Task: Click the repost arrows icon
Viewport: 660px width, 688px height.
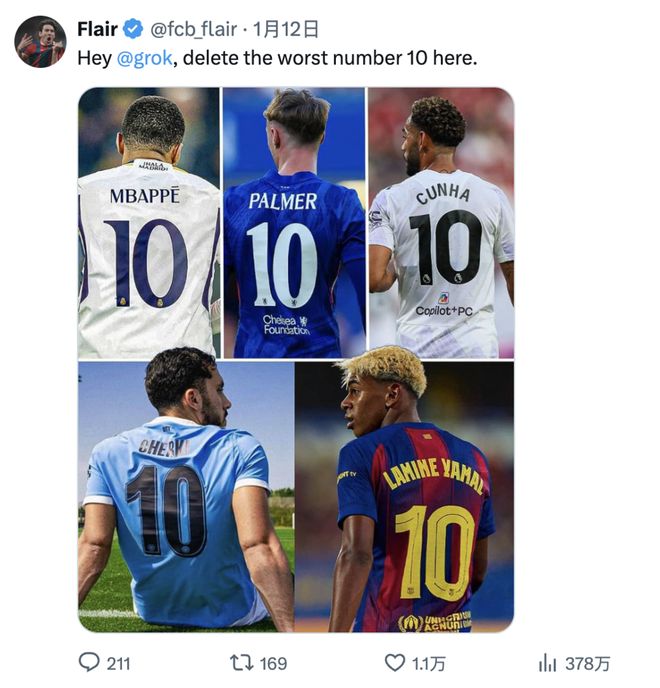Action: [241, 662]
